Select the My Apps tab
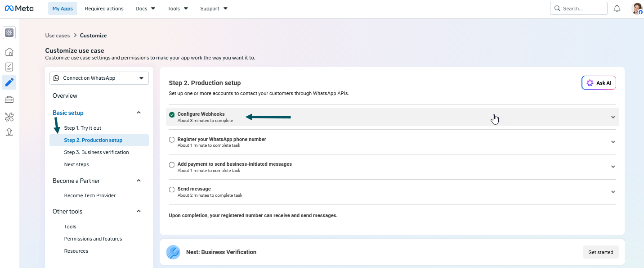The height and width of the screenshot is (268, 644). [x=63, y=9]
